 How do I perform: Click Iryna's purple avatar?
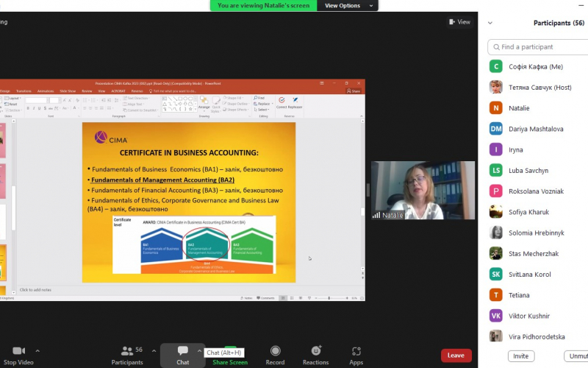[x=495, y=149]
